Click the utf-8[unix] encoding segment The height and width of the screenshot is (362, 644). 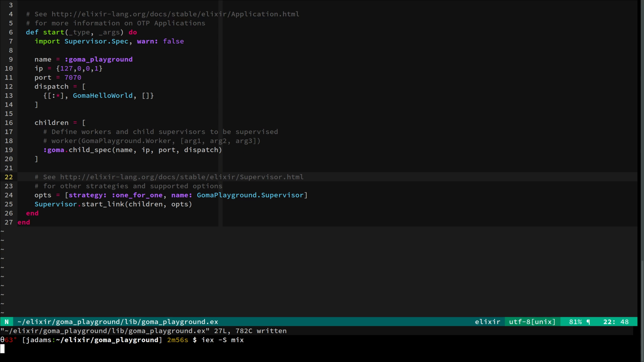[532, 322]
